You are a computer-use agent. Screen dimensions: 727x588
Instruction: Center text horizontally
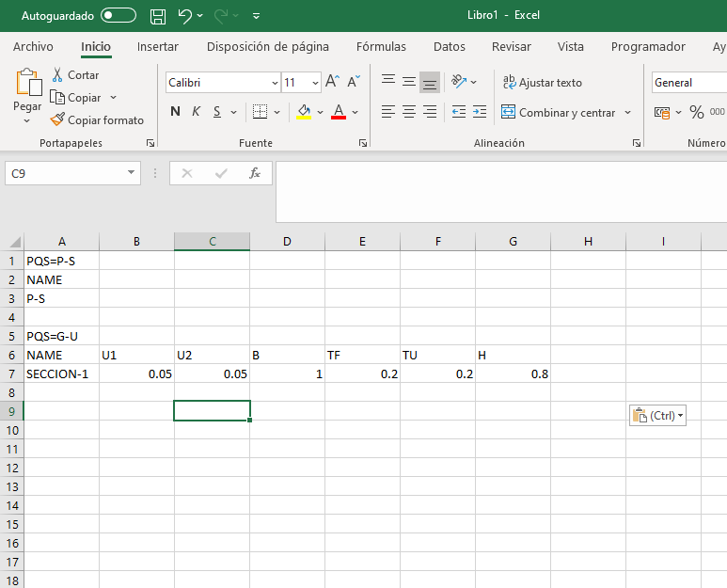(x=409, y=112)
